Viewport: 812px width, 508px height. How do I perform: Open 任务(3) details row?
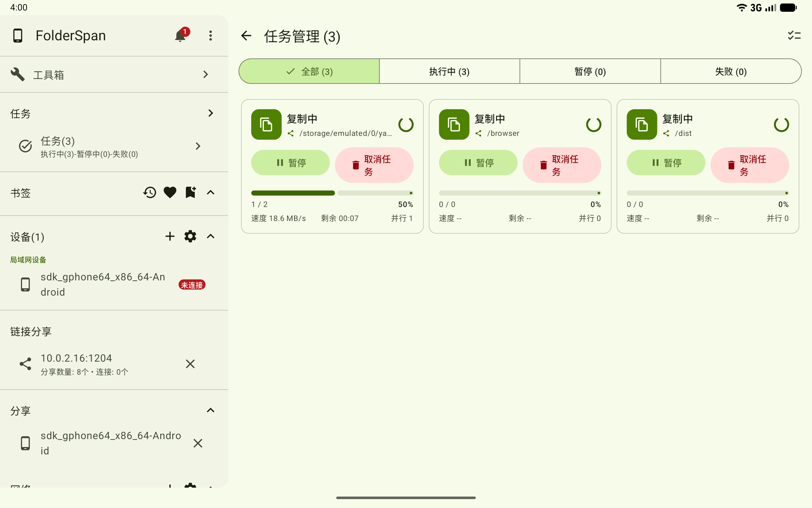tap(114, 146)
